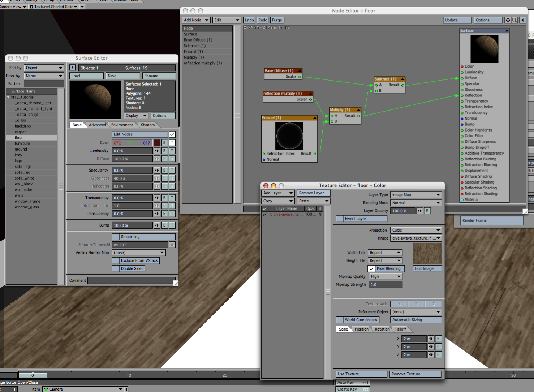
Task: Expand the Blending Mode dropdown
Action: click(416, 203)
